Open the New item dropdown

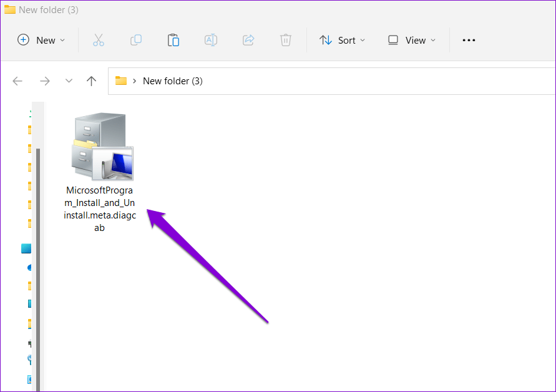(x=41, y=40)
